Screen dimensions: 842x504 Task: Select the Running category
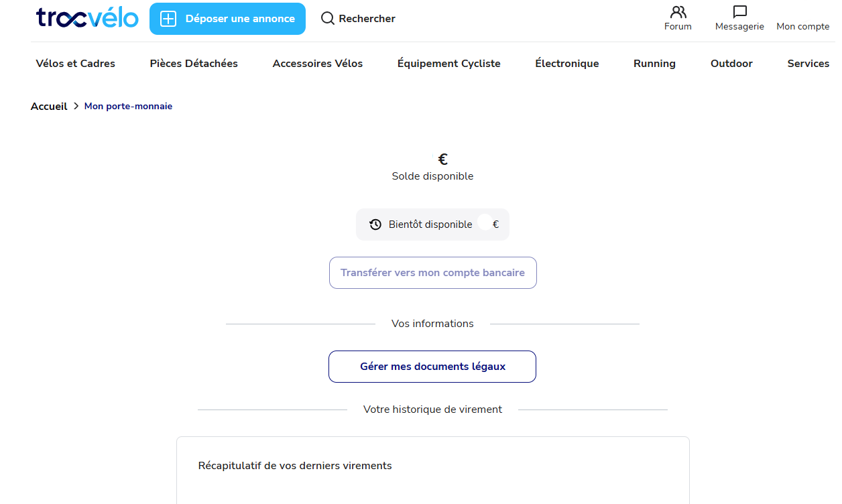tap(654, 64)
